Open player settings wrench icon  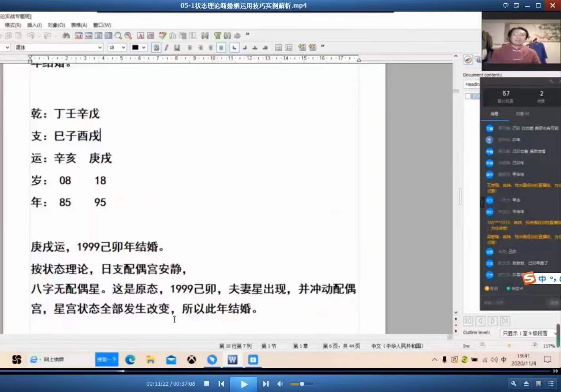point(513,384)
